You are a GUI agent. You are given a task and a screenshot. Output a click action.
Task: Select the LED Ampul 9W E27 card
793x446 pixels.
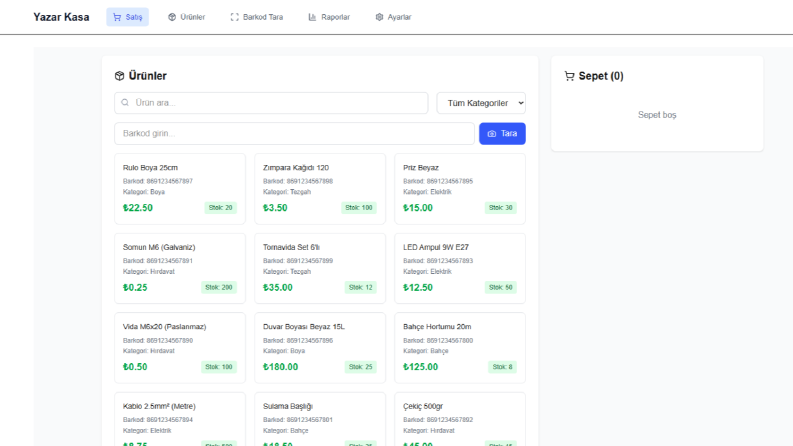pyautogui.click(x=460, y=269)
